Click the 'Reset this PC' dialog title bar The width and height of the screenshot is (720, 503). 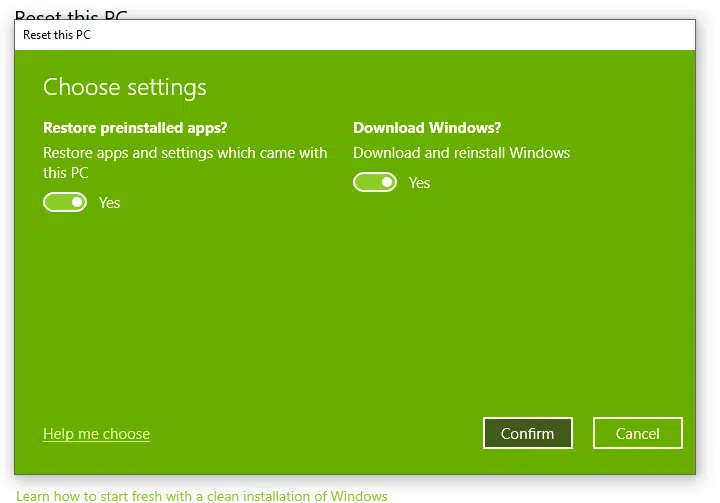[355, 35]
